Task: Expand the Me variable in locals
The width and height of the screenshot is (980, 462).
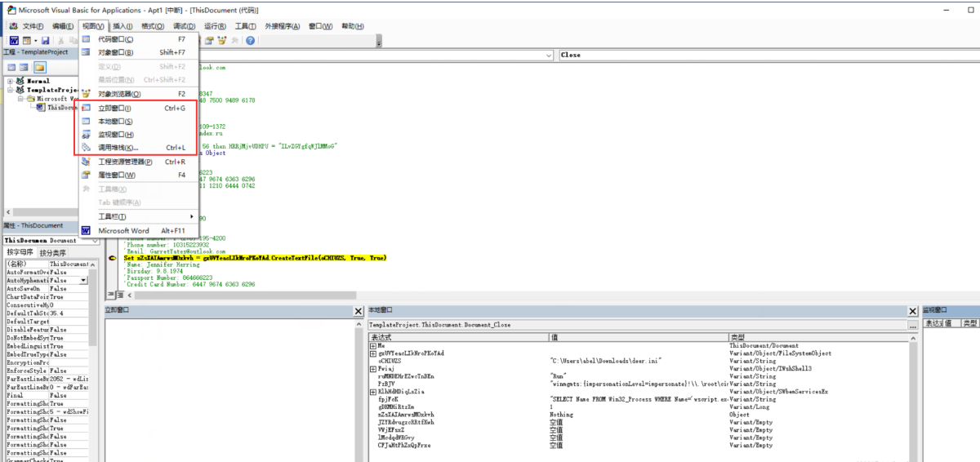Action: [x=372, y=345]
